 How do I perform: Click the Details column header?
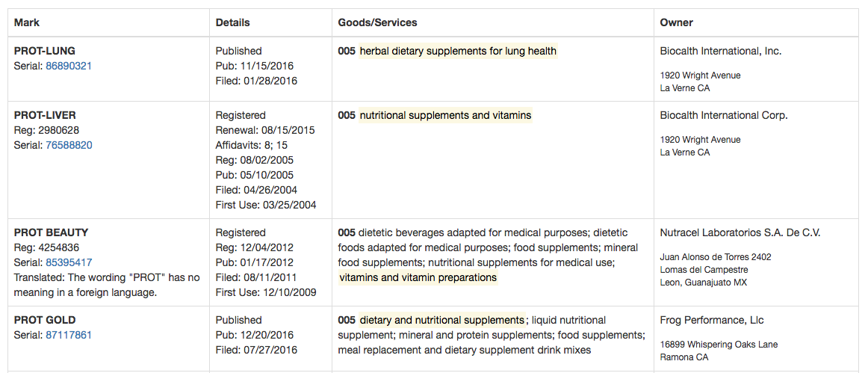(232, 22)
